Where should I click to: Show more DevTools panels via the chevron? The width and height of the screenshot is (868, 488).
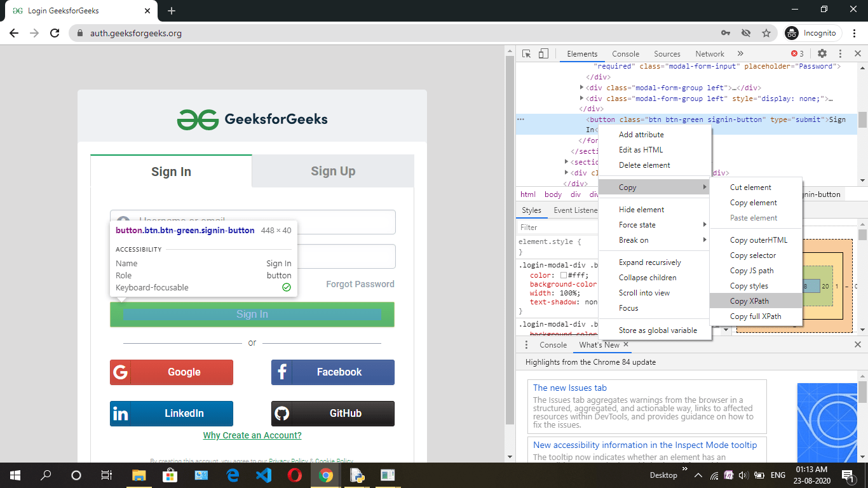[740, 54]
